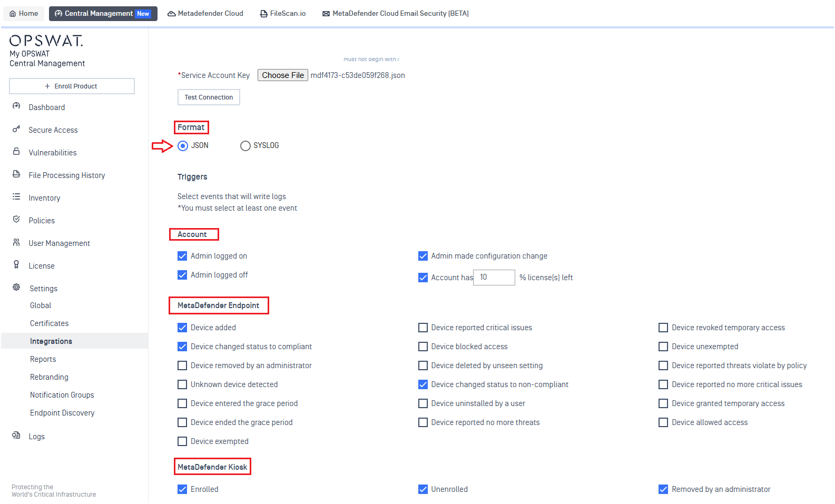Screen dimensions: 835x504
Task: Click the Logs icon in sidebar
Action: coord(16,436)
